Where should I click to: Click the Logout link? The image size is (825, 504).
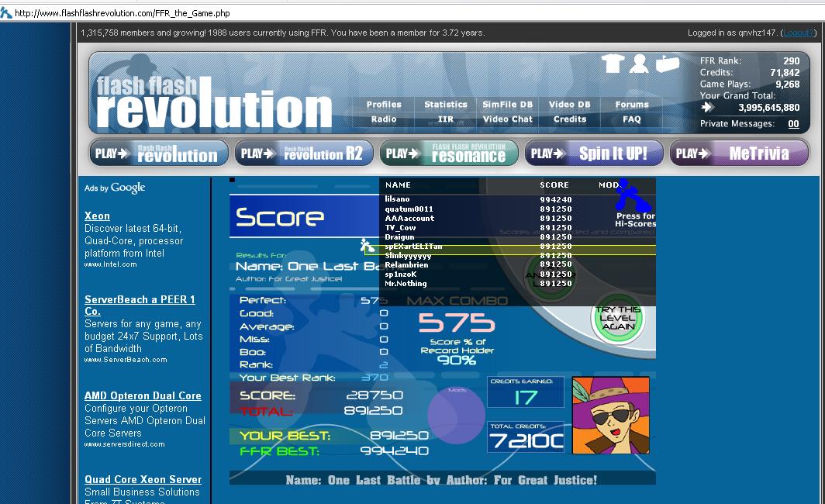tap(798, 33)
